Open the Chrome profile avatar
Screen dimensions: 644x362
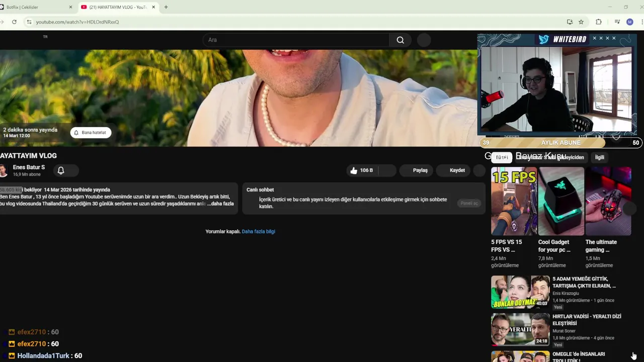tap(629, 22)
